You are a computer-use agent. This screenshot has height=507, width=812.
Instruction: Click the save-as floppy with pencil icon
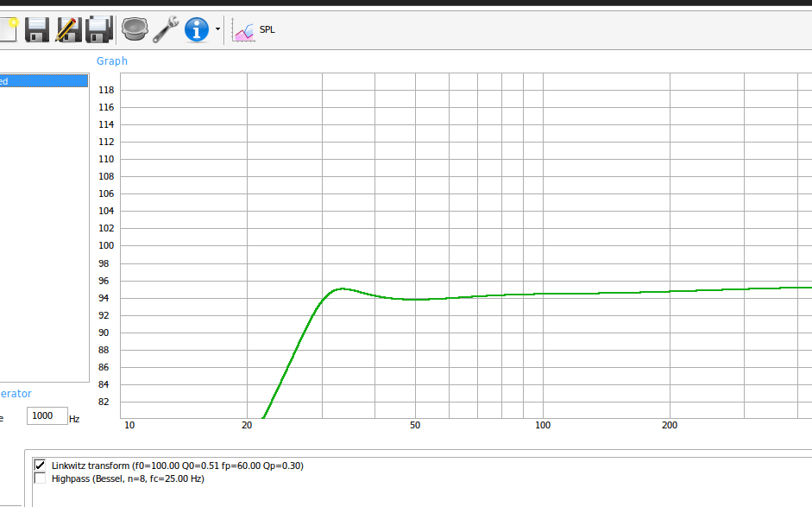pyautogui.click(x=68, y=29)
